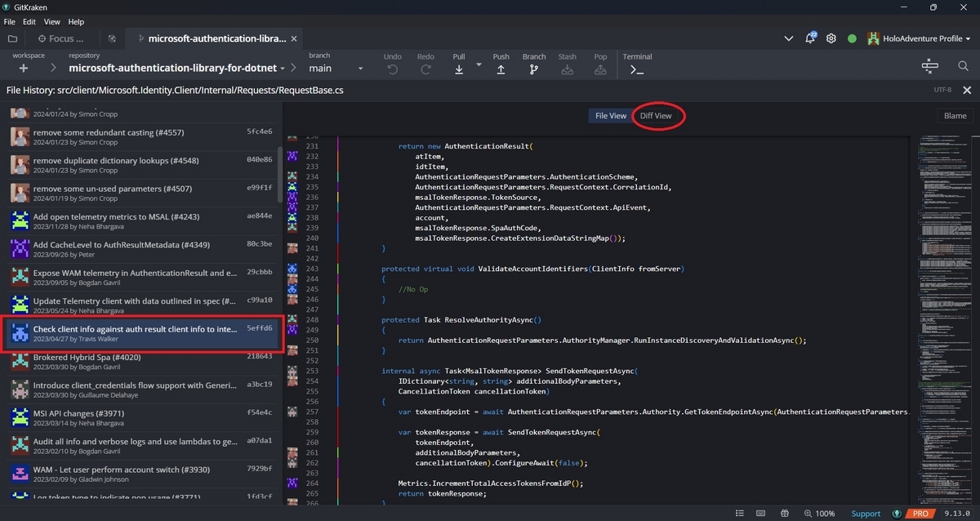Click Peter's avatar on CacheLevel commit

point(20,249)
